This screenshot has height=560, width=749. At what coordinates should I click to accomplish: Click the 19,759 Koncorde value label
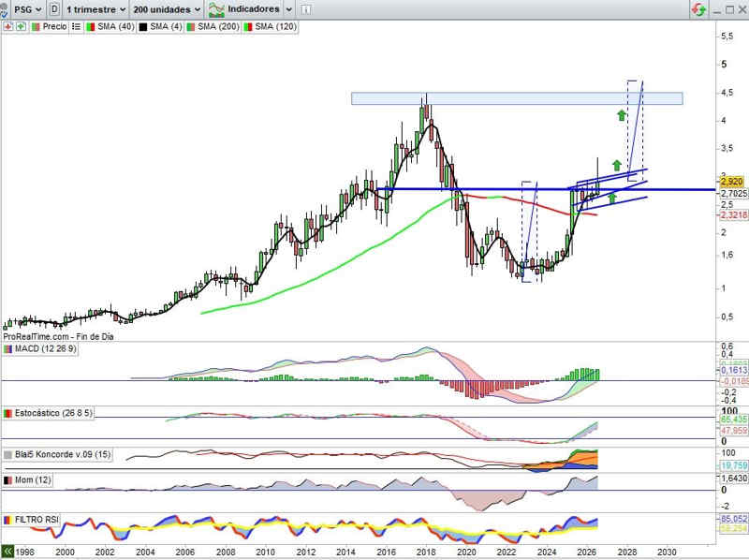pos(734,465)
